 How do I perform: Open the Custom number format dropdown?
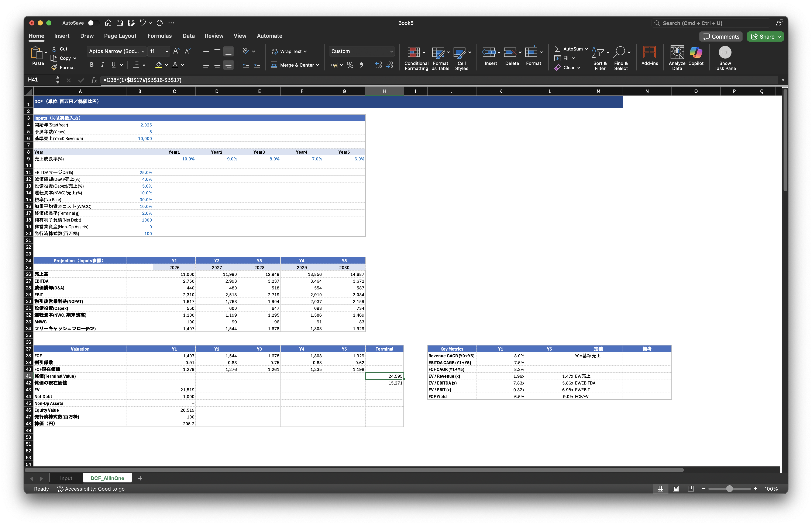click(391, 51)
